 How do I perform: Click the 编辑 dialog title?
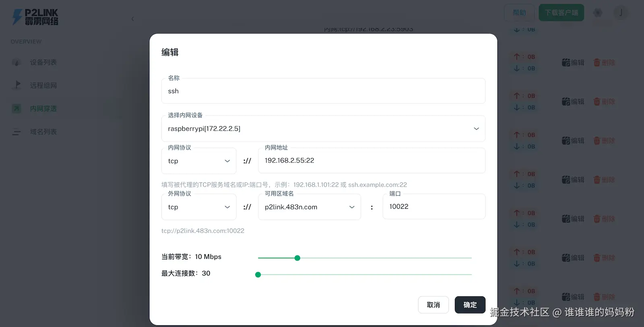coord(170,52)
